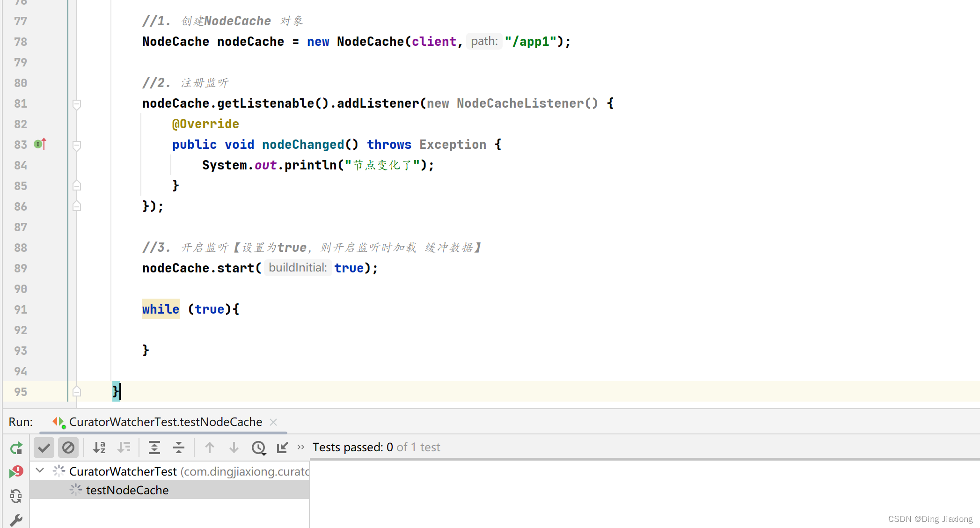Expand the overflow toolbar options
This screenshot has width=980, height=528.
tap(301, 447)
